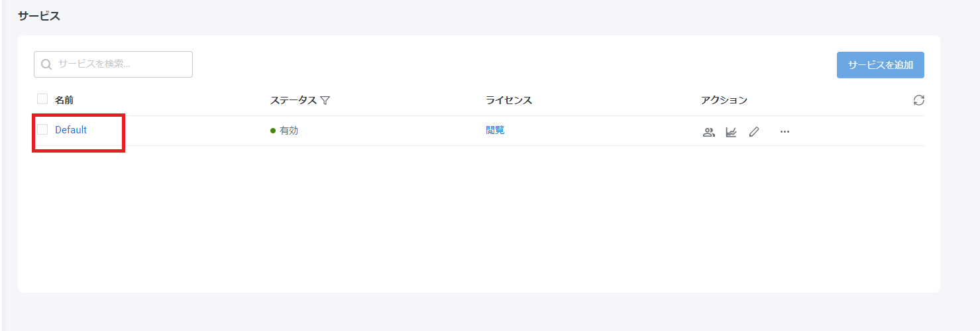The height and width of the screenshot is (331, 980).
Task: Open the Default service link
Action: 71,130
